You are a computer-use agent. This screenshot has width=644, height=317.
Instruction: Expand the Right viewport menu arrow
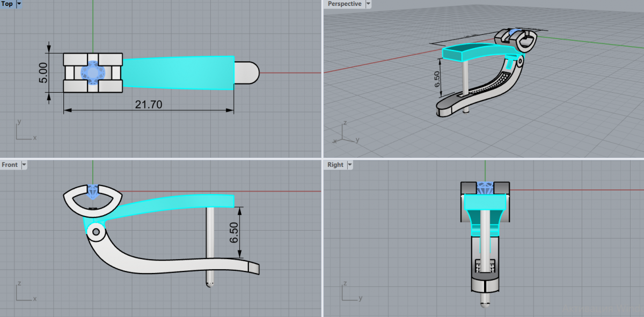349,165
